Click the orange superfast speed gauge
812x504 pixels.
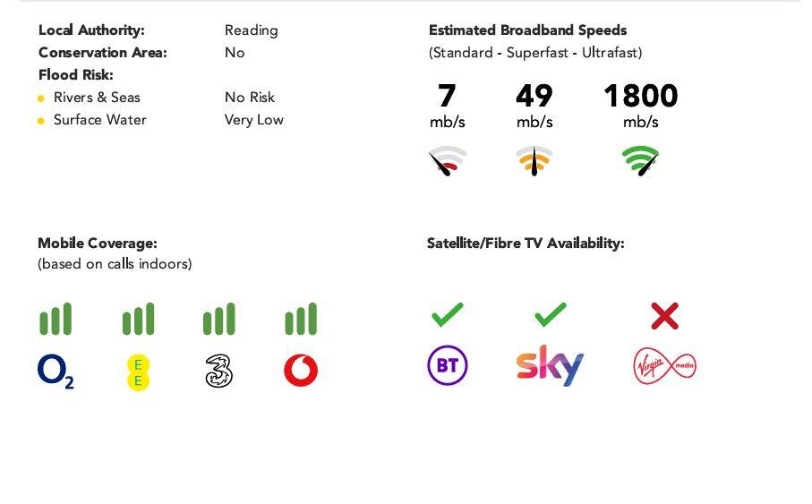(534, 161)
